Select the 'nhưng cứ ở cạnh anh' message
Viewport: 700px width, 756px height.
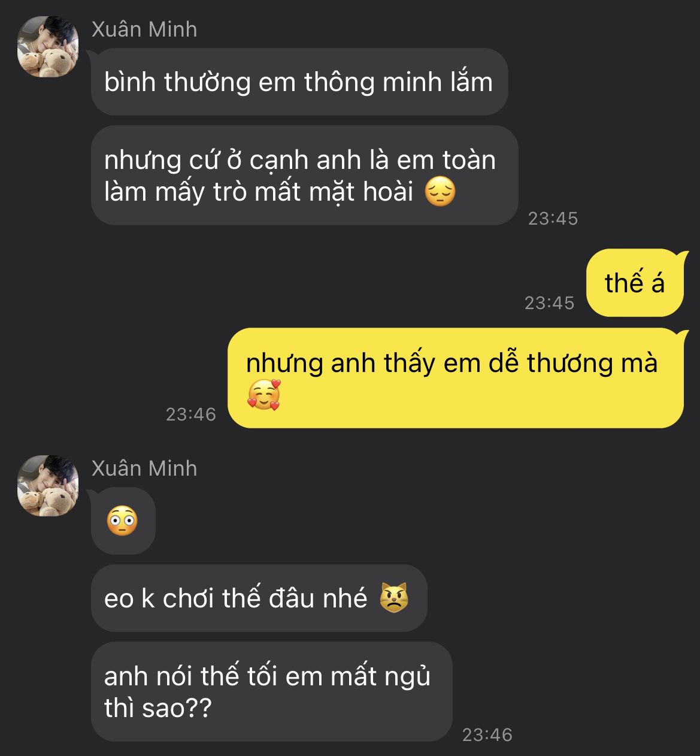pyautogui.click(x=305, y=176)
